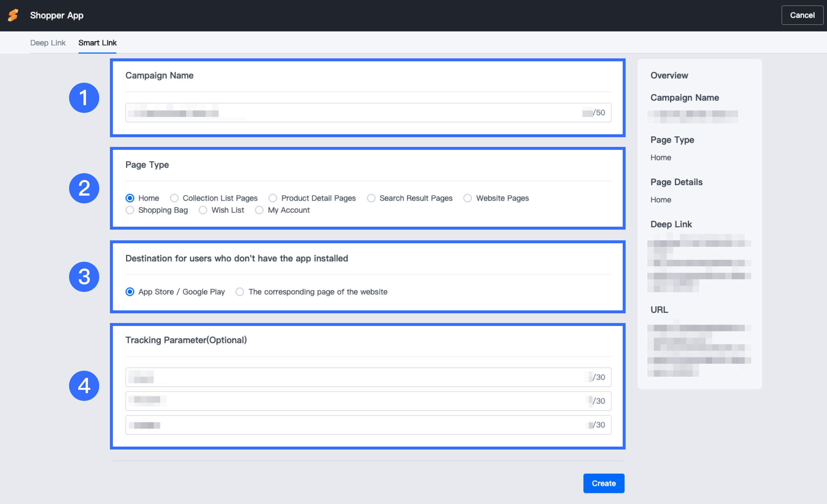The height and width of the screenshot is (504, 827).
Task: Select corresponding page of the website option
Action: pyautogui.click(x=240, y=292)
